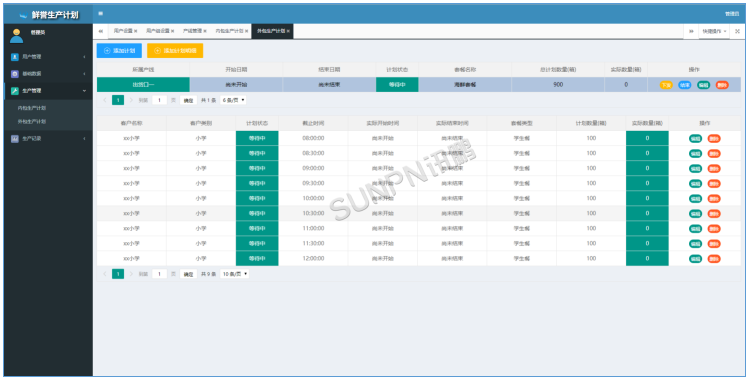Shift tabs left with double-arrow icon
Viewport: 750px width, 382px height.
[x=101, y=31]
